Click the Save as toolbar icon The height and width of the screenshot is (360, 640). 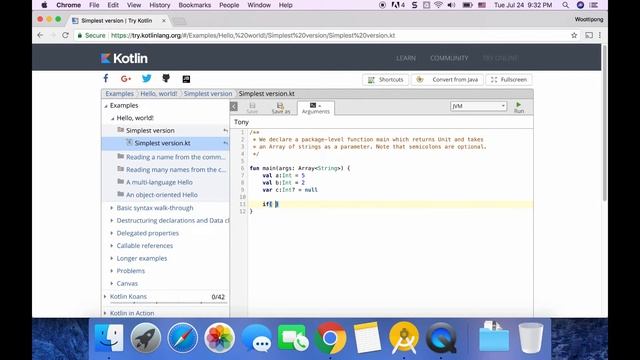[x=281, y=108]
